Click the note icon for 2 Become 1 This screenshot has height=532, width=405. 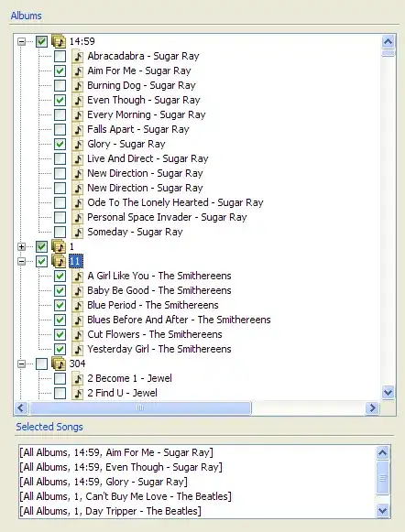click(x=77, y=378)
